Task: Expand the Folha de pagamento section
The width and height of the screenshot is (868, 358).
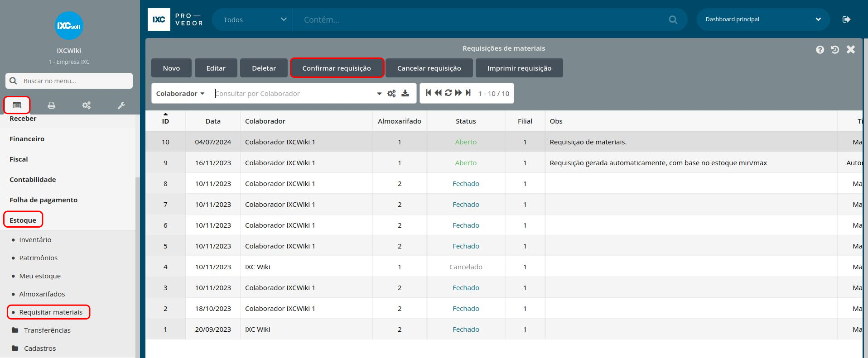Action: [43, 200]
